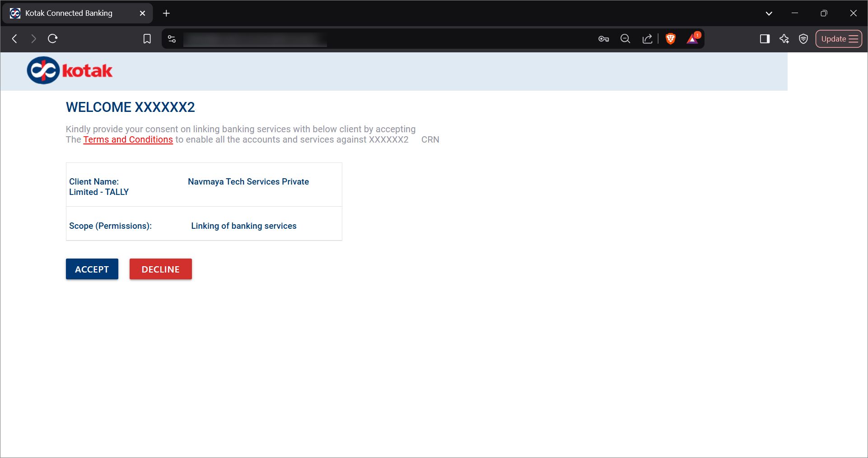Click the ACCEPT button
The height and width of the screenshot is (458, 868).
(x=92, y=269)
